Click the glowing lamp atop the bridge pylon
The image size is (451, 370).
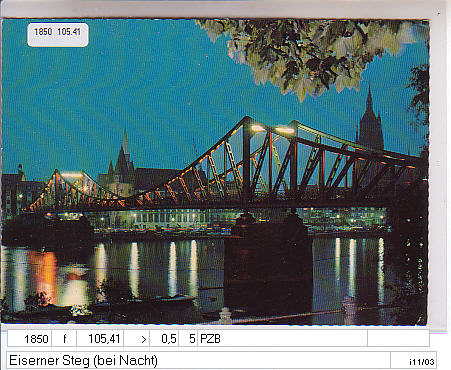coord(258,128)
